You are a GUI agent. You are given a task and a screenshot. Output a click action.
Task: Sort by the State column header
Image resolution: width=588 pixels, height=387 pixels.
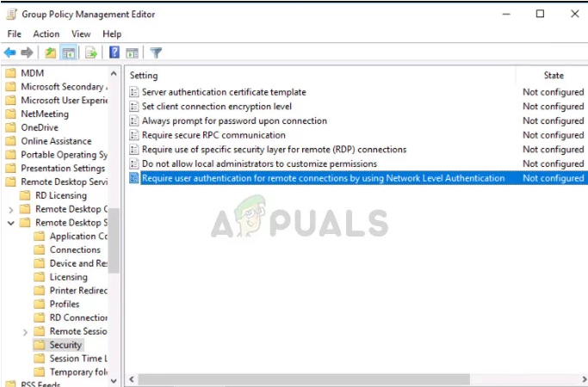click(554, 76)
